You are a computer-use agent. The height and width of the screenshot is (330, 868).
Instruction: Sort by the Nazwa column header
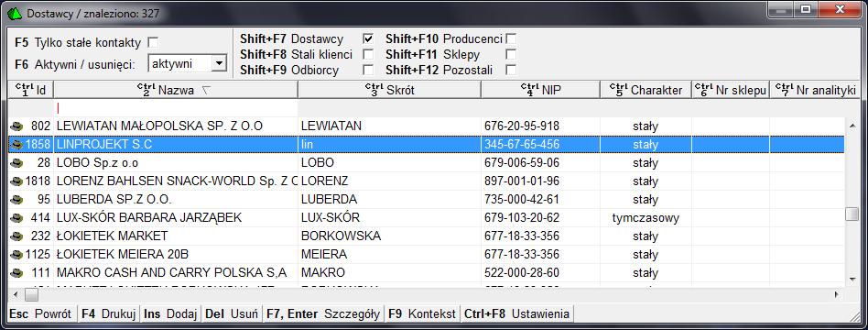(176, 90)
